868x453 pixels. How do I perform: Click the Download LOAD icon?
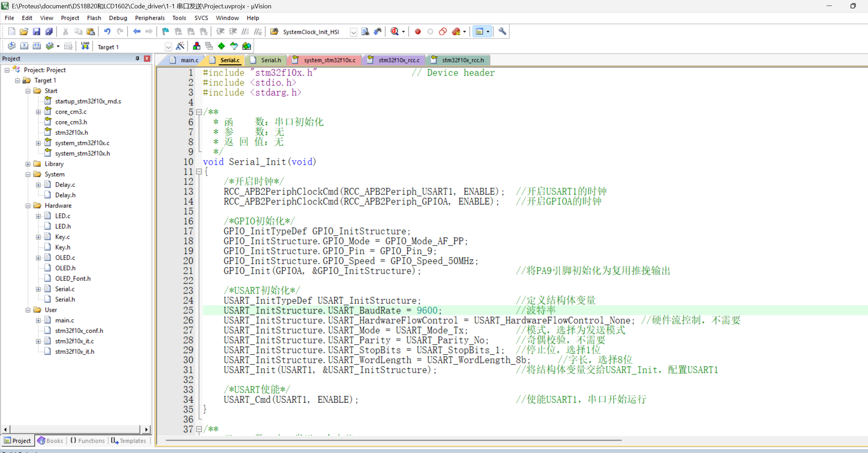(x=85, y=46)
